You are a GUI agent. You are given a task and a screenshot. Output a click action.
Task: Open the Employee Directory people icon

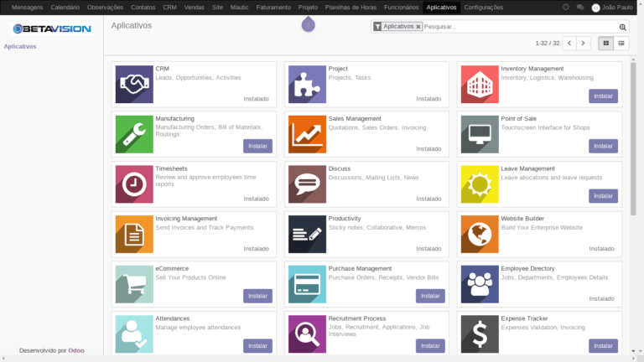pos(480,284)
